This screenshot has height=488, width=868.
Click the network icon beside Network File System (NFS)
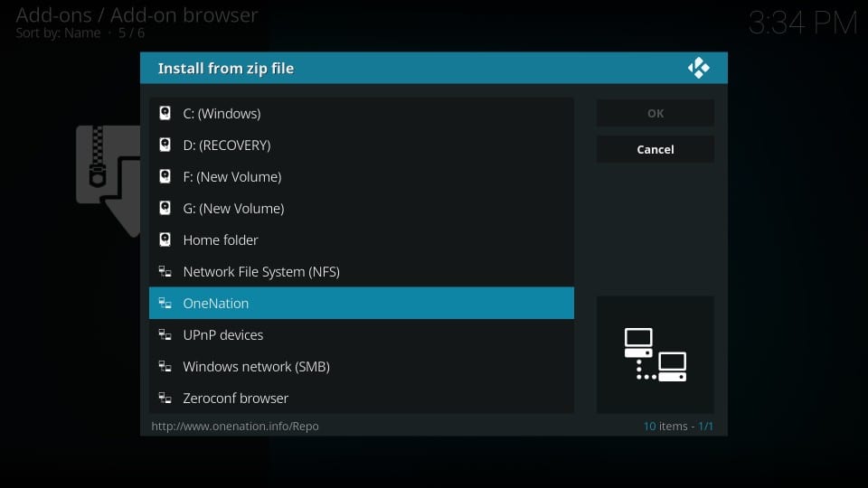pos(165,272)
